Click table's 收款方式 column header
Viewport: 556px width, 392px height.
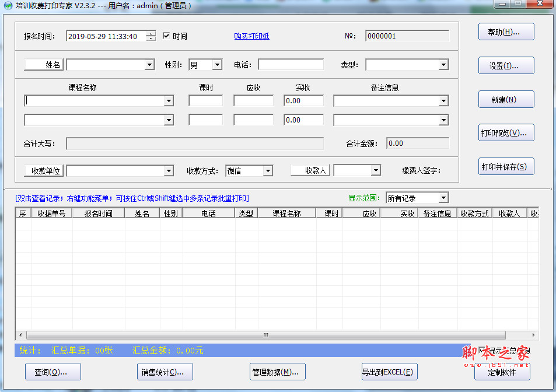click(474, 213)
